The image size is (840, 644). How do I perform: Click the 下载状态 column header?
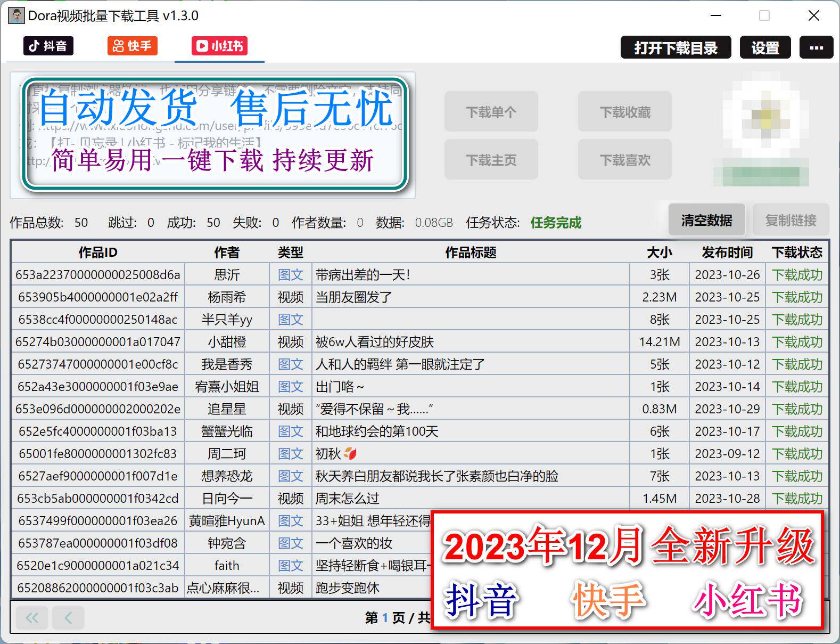797,252
